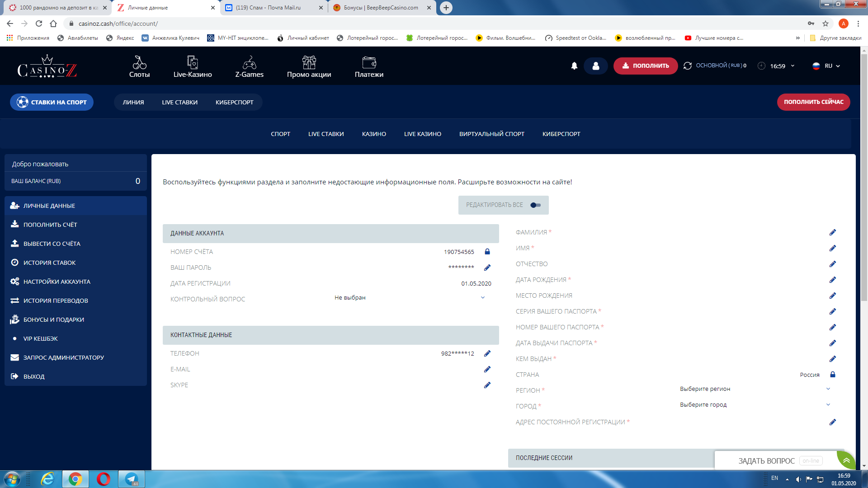The width and height of the screenshot is (868, 488).
Task: Click the pencil icon next to Телефон
Action: [x=487, y=353]
